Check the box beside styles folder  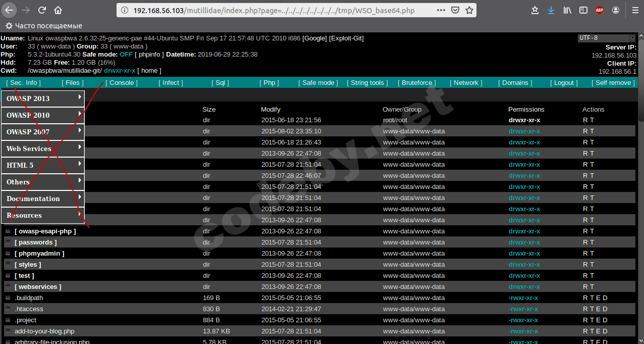click(x=8, y=264)
